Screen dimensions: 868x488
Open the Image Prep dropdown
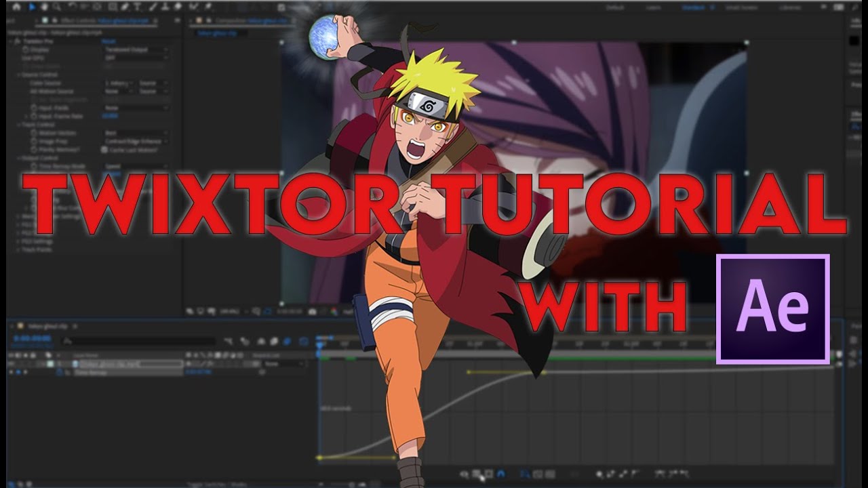click(x=136, y=141)
